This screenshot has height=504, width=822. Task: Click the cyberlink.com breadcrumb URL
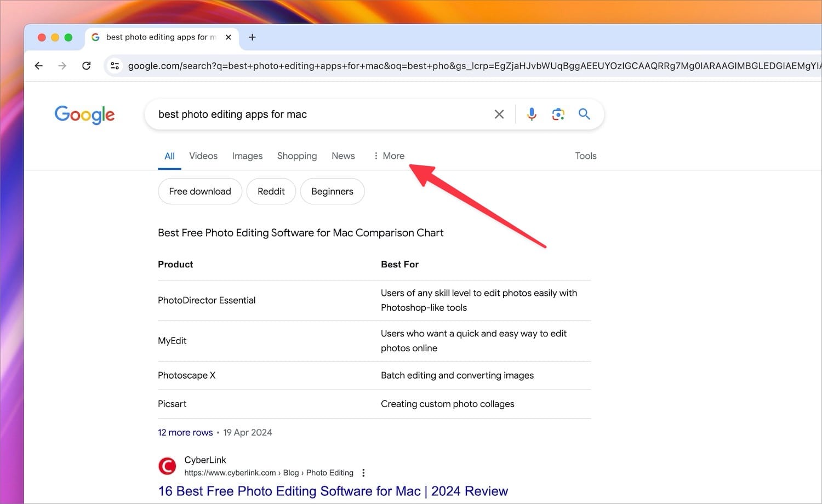click(x=269, y=473)
